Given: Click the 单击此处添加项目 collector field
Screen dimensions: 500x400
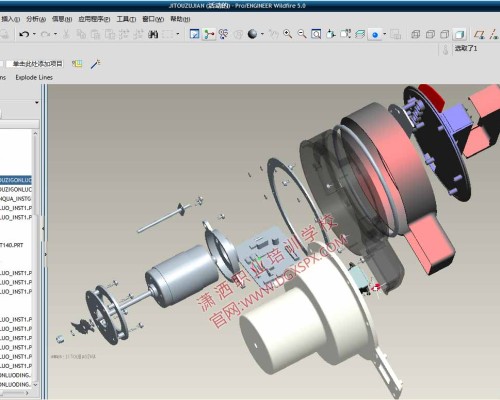Looking at the screenshot, I should click(34, 64).
